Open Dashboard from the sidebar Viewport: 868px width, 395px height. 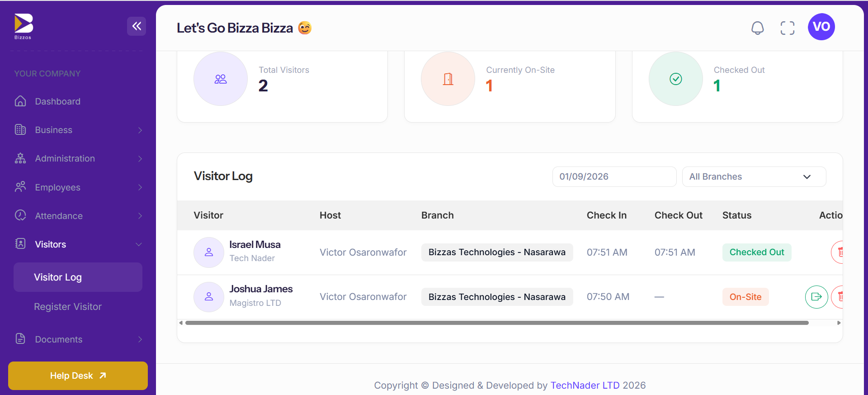(x=78, y=101)
